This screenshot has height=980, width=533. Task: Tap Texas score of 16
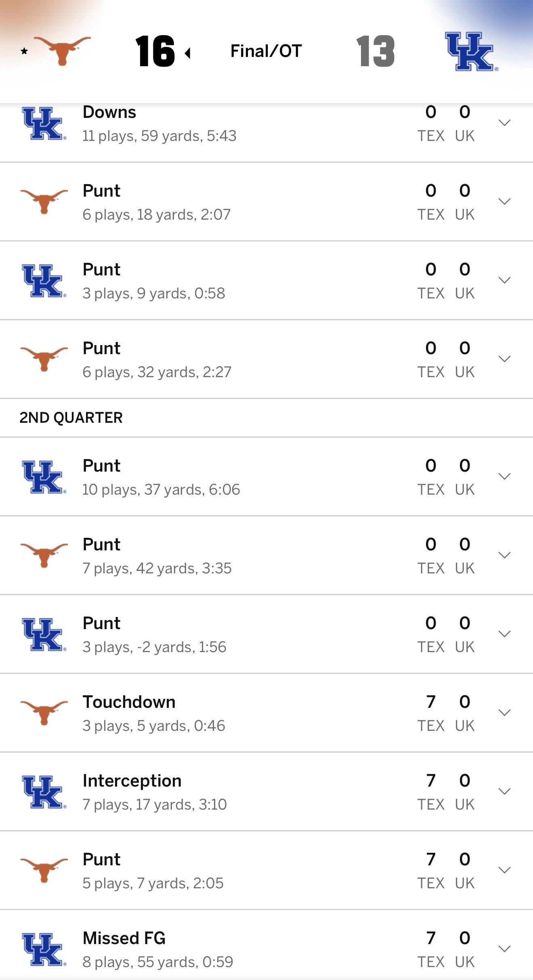155,51
